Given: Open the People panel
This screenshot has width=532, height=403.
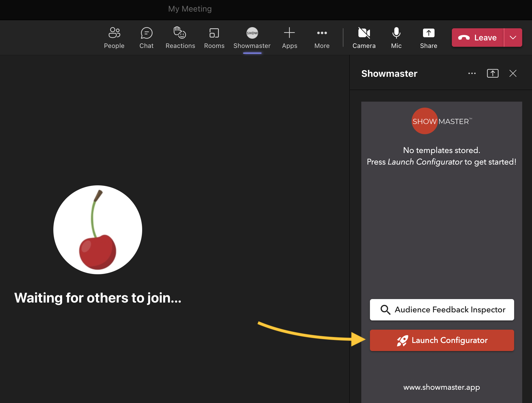Looking at the screenshot, I should [x=114, y=38].
